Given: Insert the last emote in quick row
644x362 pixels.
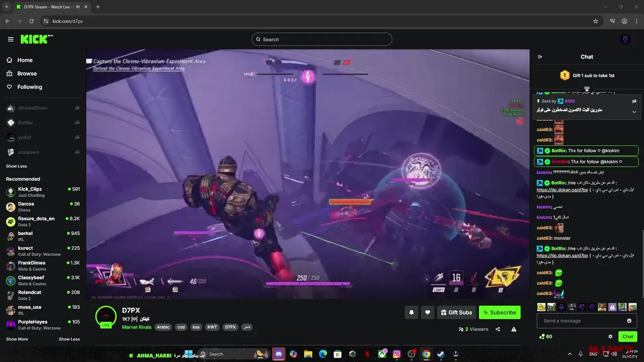Looking at the screenshot, I should point(632,307).
